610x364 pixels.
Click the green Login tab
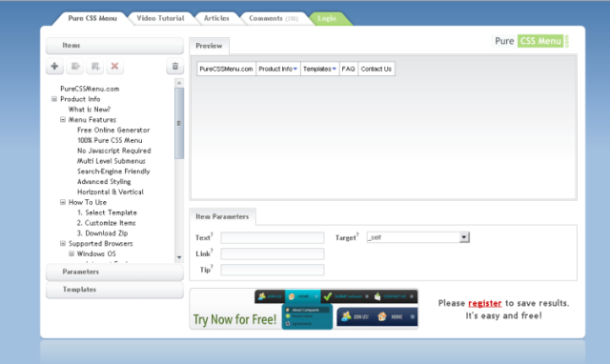click(327, 18)
